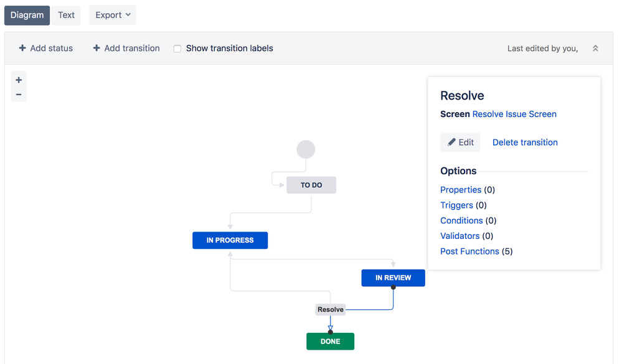Zoom out using the minus icon
Screen dimensions: 622x364
[18, 94]
